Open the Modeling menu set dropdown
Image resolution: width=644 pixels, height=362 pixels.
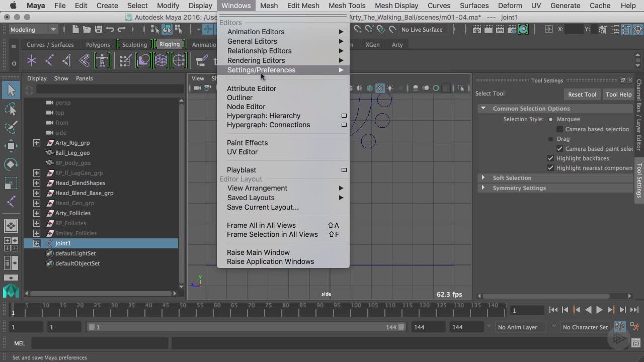point(33,29)
